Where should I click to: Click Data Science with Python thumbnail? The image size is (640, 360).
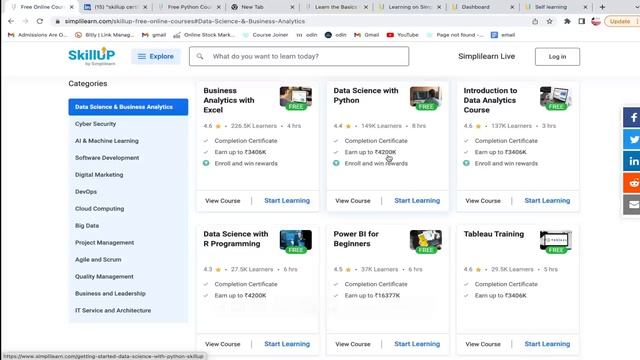click(x=426, y=98)
